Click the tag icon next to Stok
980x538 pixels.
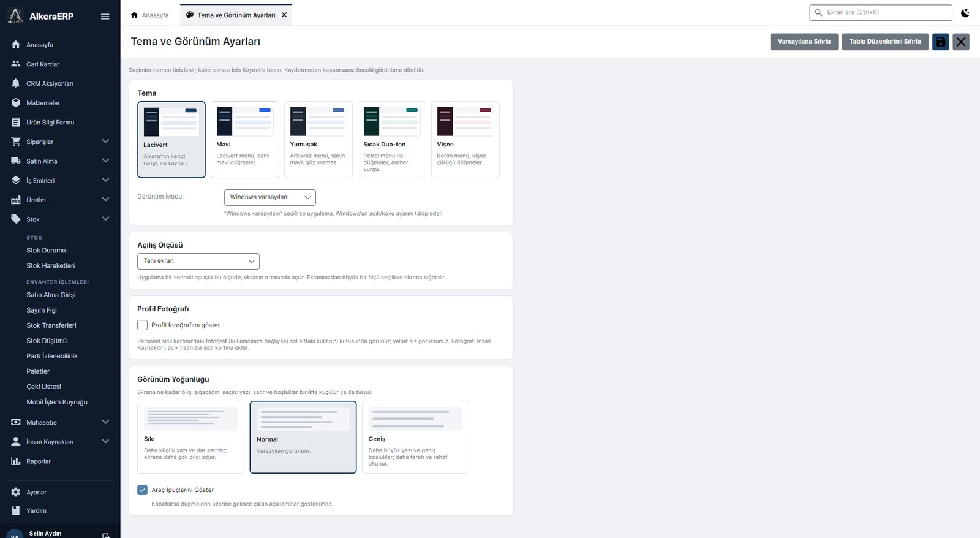coord(16,219)
